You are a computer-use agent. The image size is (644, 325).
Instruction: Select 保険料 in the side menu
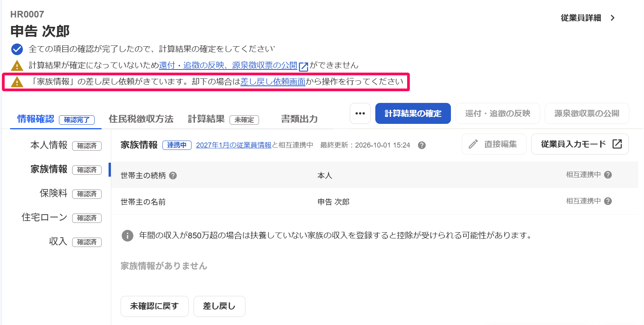54,193
